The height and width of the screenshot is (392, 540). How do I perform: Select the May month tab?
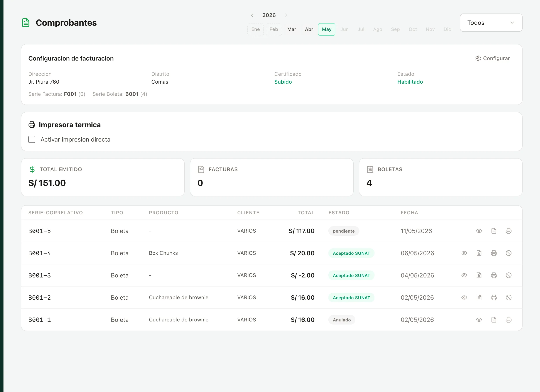coord(326,29)
